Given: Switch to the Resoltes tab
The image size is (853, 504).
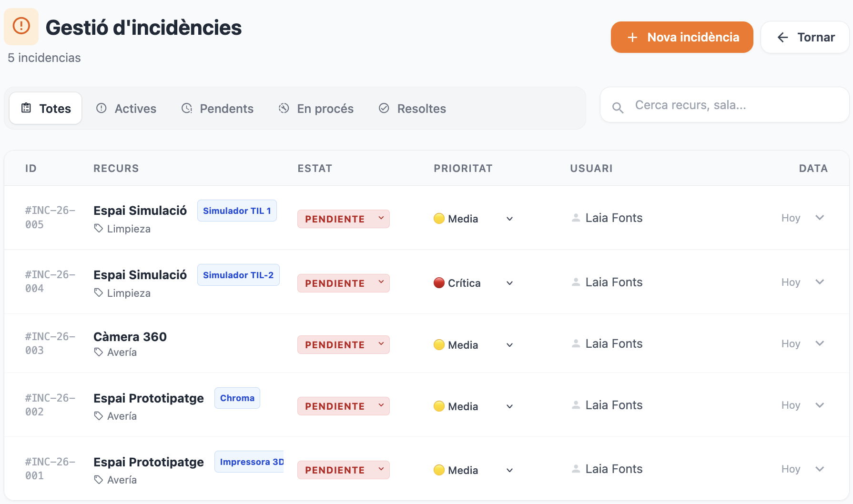Looking at the screenshot, I should [412, 109].
